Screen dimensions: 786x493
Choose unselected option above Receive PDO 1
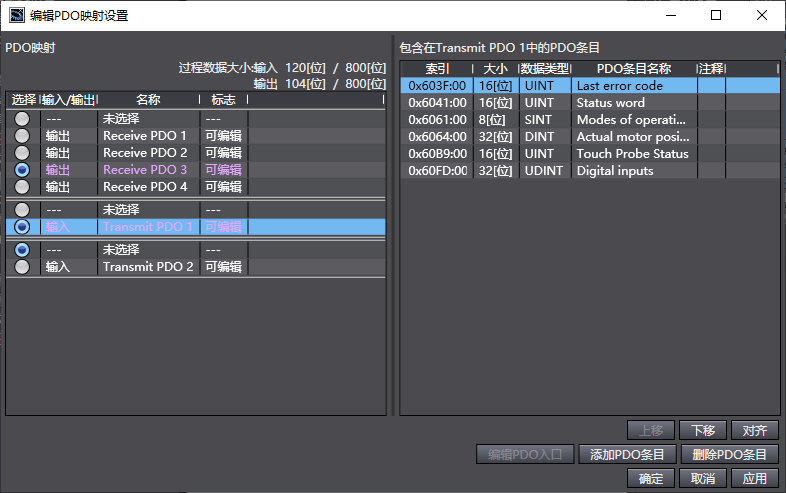point(22,119)
